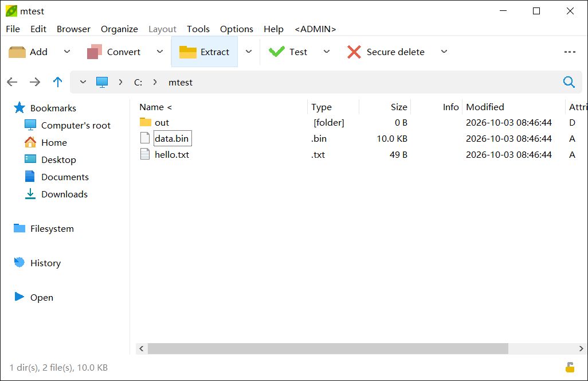
Task: Click the computer icon in address bar
Action: pyautogui.click(x=102, y=82)
